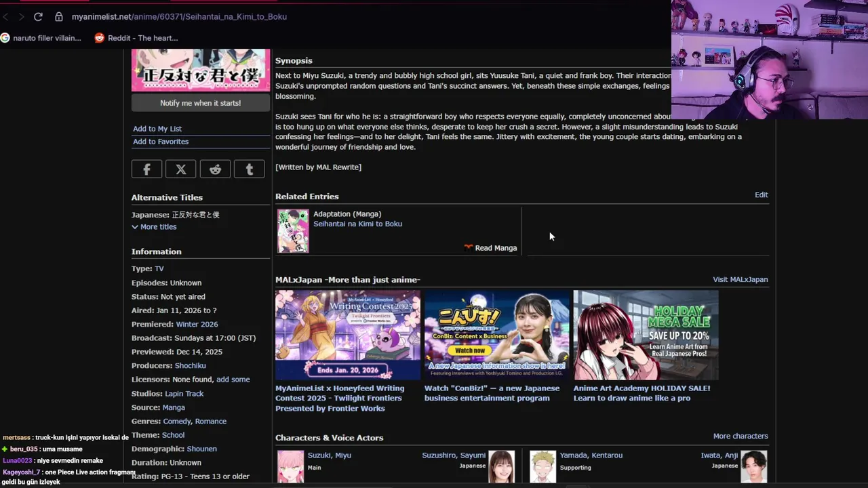Click the streamer webcam overlay
The height and width of the screenshot is (488, 868).
(x=770, y=60)
